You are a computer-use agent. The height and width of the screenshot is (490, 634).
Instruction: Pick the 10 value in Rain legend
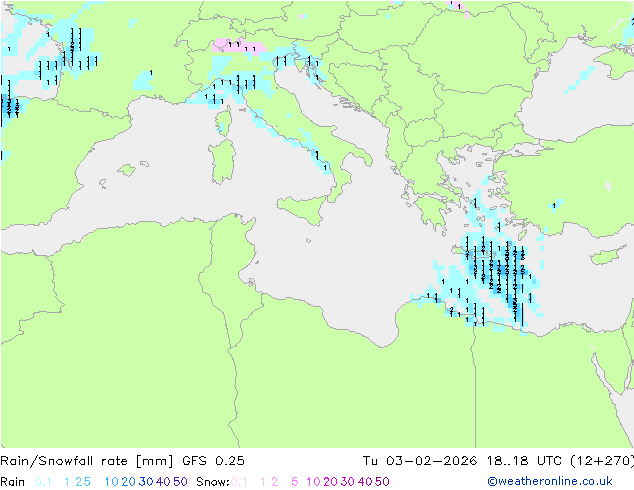pos(111,482)
